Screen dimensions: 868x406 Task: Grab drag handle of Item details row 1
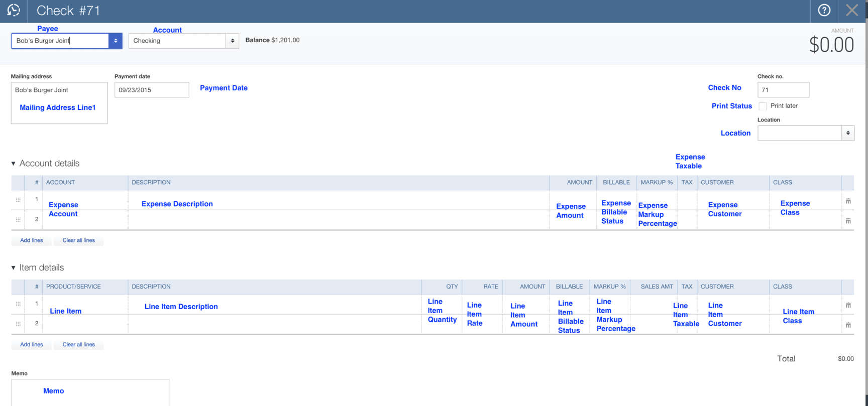(18, 304)
